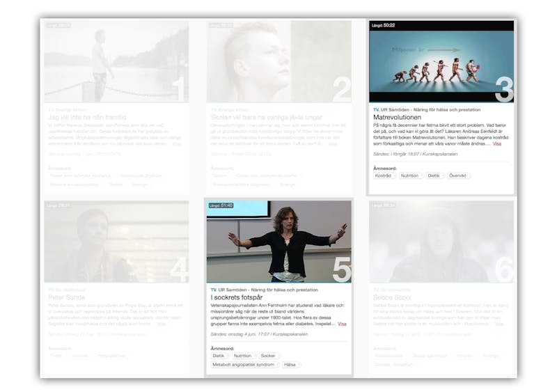Select the Hälsa keyword tag
Viewport: 557px width, 392px height.
click(291, 365)
